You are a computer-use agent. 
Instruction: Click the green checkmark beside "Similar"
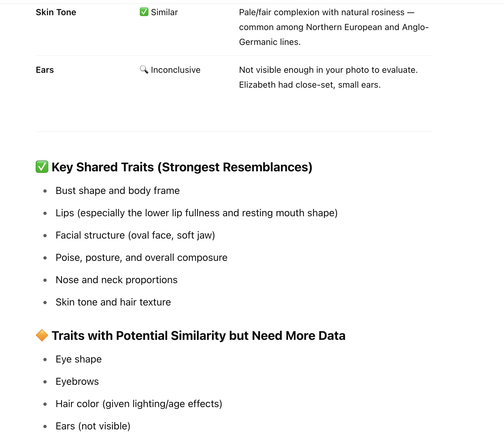pos(144,12)
